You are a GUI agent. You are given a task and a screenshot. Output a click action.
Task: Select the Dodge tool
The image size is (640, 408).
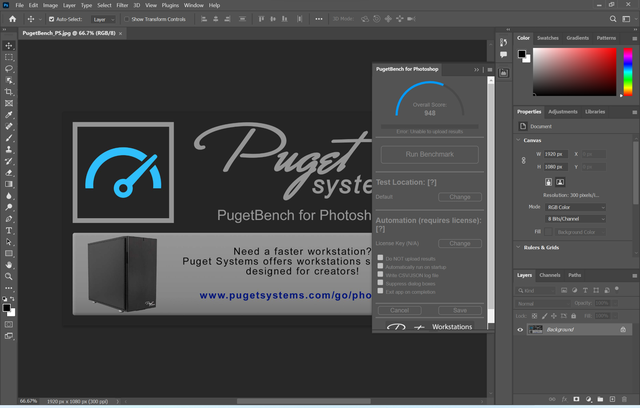tap(9, 207)
